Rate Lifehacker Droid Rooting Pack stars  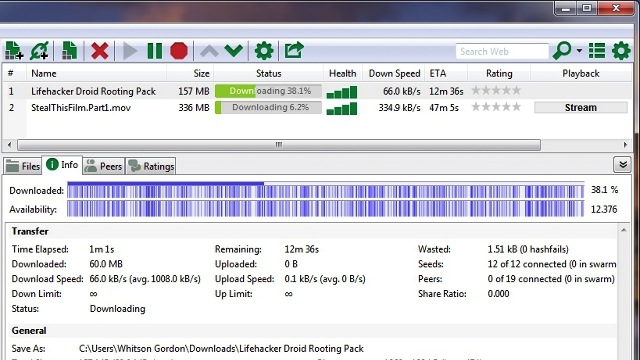[x=496, y=91]
